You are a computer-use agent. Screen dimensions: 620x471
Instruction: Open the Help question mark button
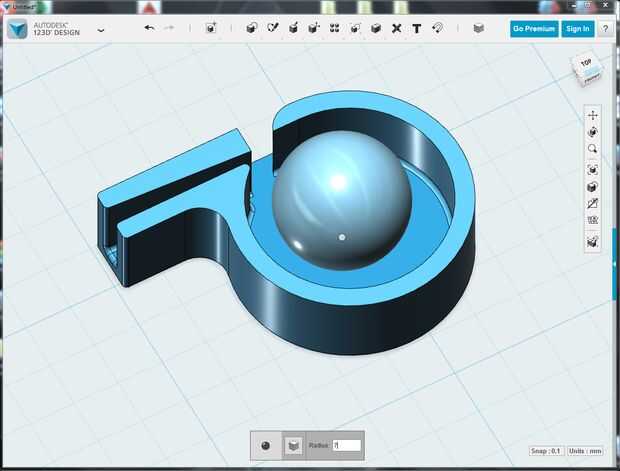[x=605, y=29]
